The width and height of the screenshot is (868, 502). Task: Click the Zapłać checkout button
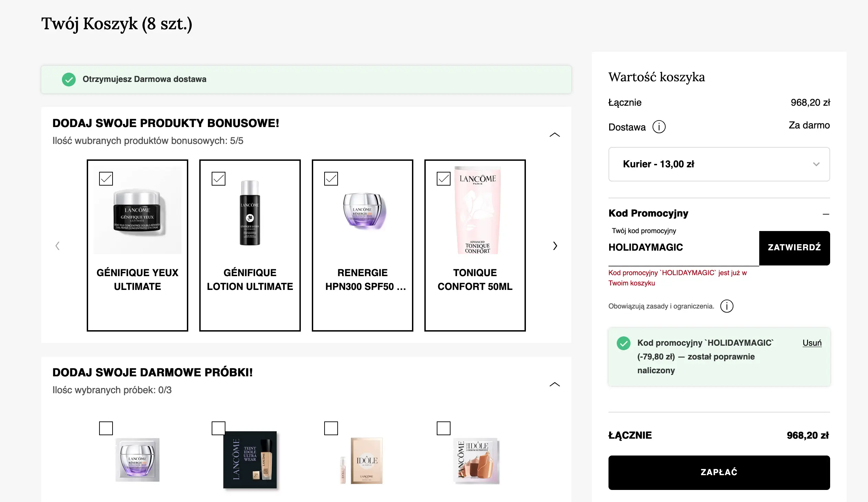click(x=719, y=472)
